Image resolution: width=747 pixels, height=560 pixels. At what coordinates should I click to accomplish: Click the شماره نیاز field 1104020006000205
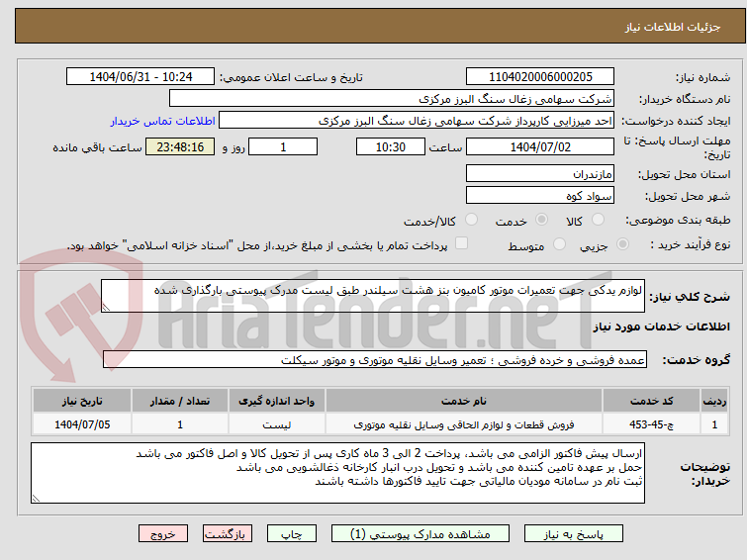[x=540, y=77]
